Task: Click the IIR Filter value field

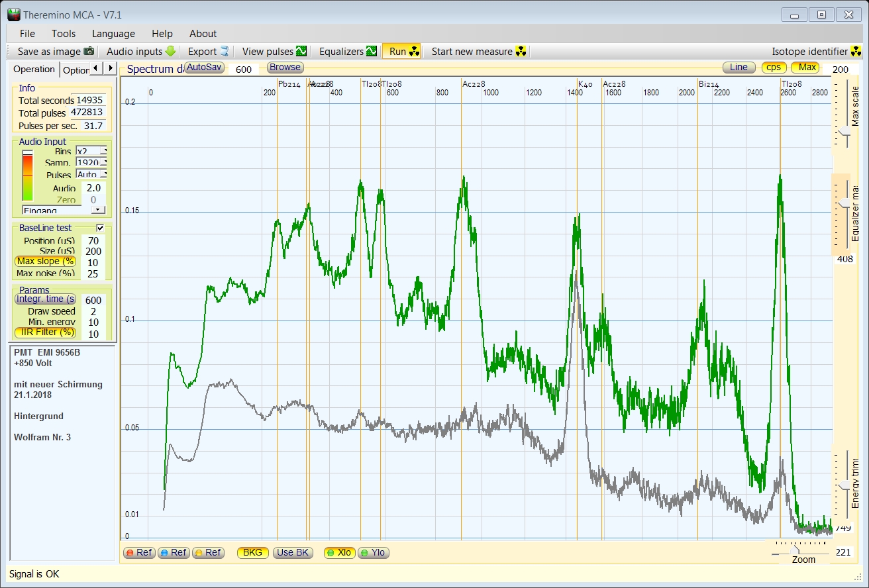Action: (x=93, y=334)
